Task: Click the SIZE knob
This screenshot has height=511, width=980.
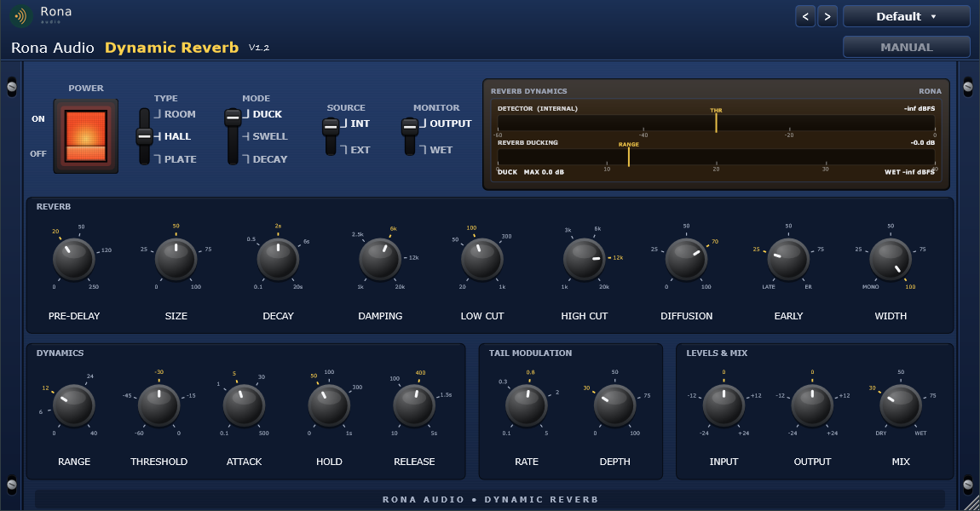Action: [176, 259]
